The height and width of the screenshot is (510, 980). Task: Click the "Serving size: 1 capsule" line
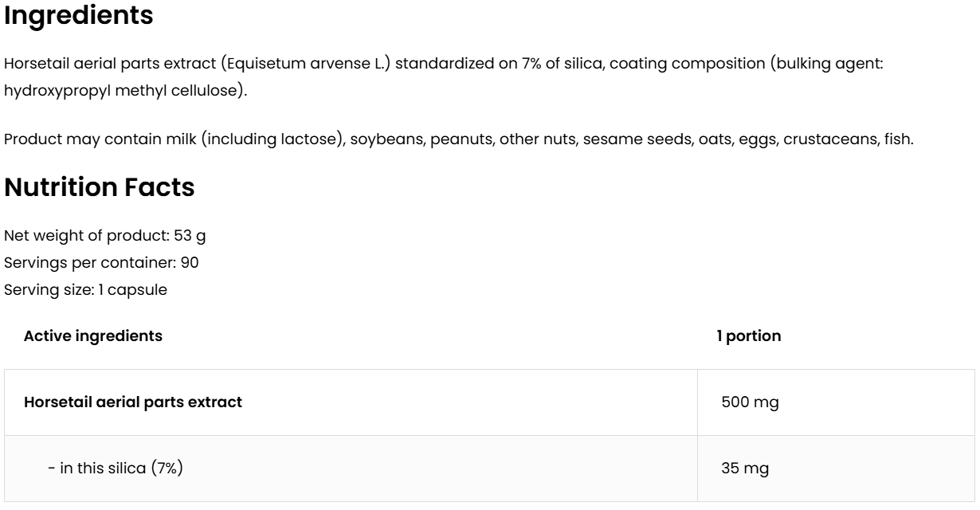85,290
